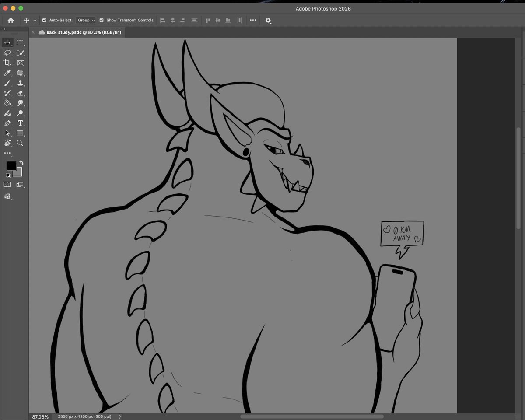Align right edges in options bar

(x=183, y=20)
